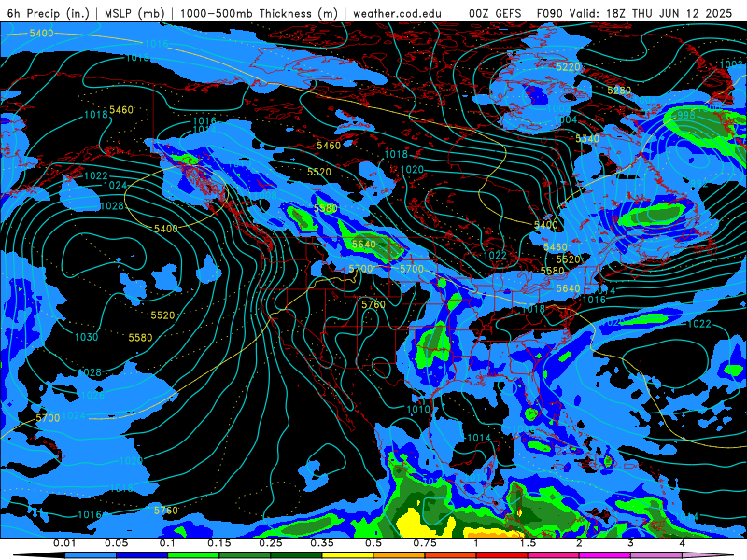Click the 5760 thickness label over the central US

coord(373,304)
